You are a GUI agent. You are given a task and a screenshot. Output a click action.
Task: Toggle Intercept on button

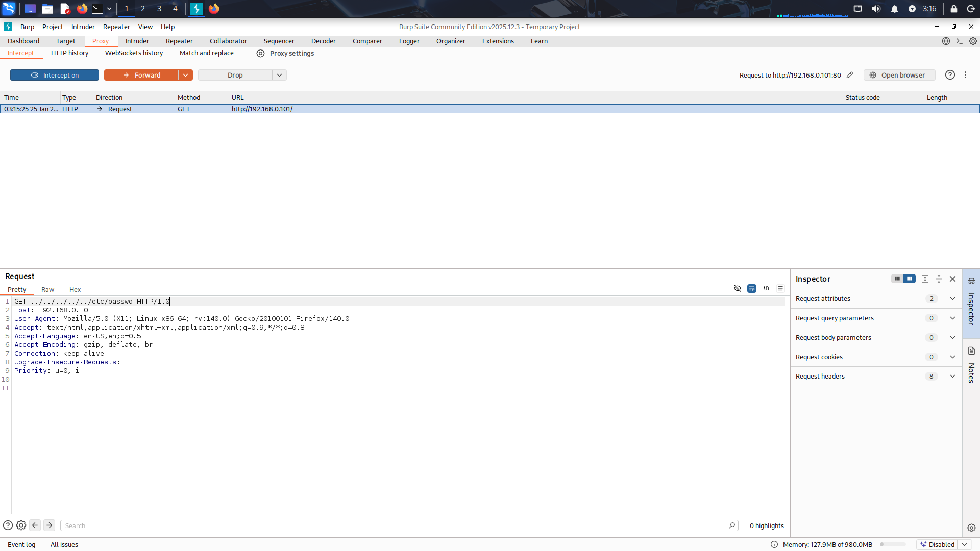55,75
